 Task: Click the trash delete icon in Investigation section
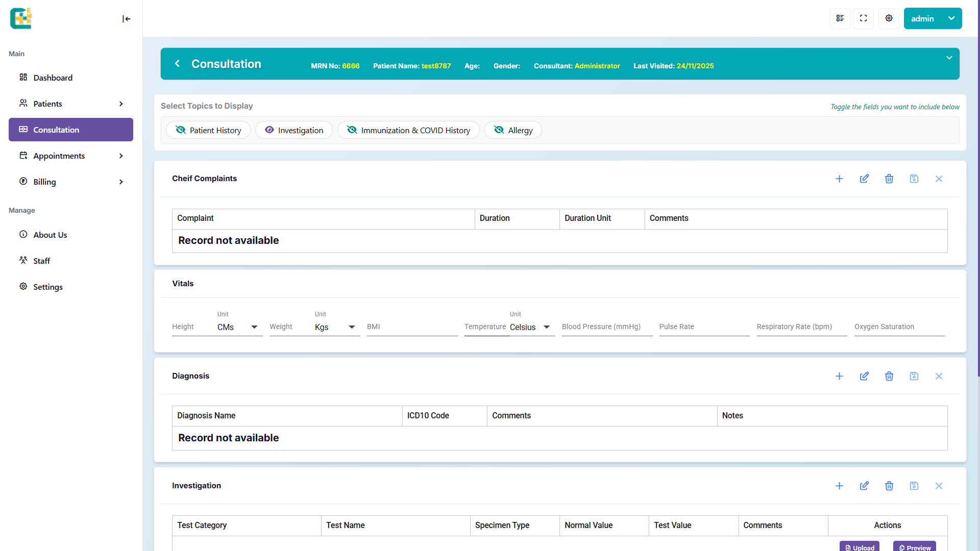(889, 486)
